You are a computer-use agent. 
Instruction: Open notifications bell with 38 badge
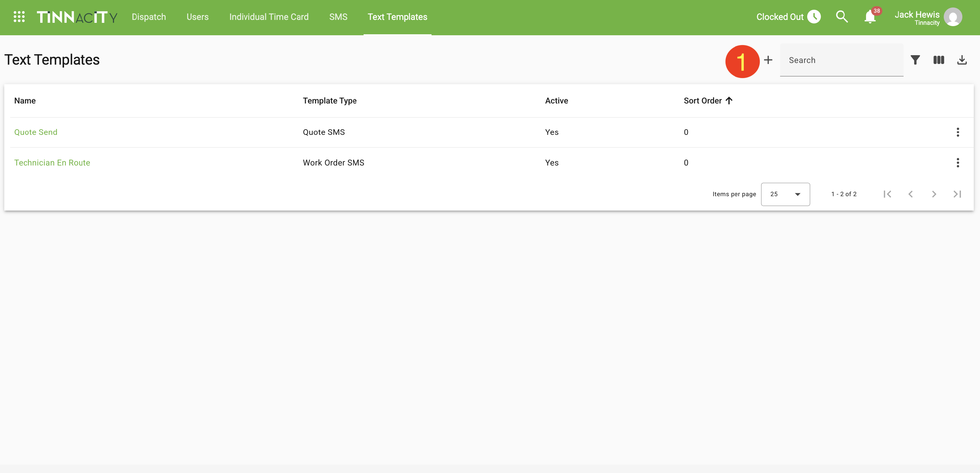pos(870,17)
